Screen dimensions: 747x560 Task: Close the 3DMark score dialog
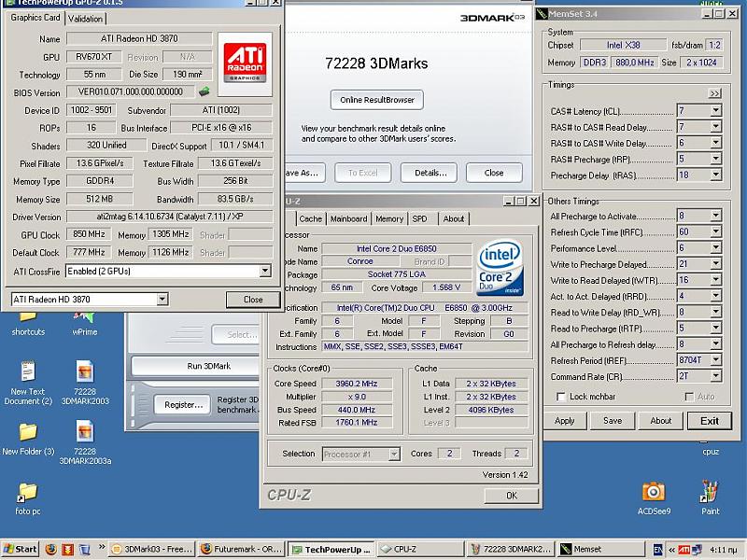click(494, 173)
